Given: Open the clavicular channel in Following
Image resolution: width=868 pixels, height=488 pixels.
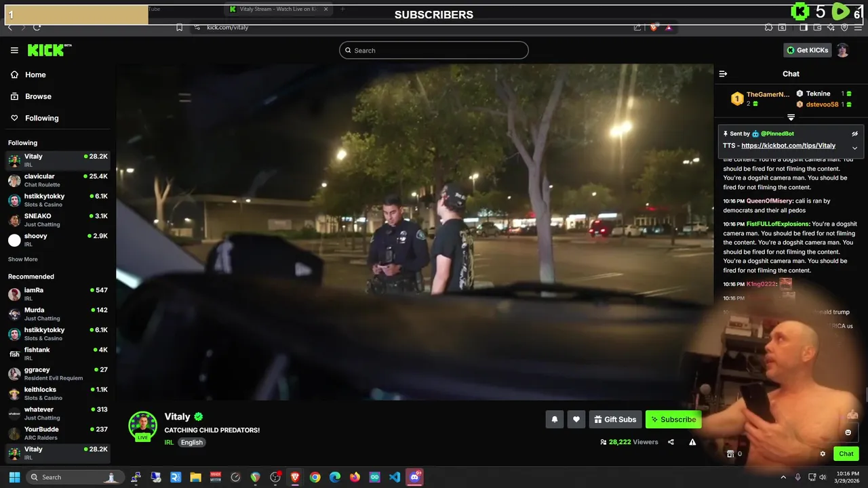Looking at the screenshot, I should coord(58,180).
